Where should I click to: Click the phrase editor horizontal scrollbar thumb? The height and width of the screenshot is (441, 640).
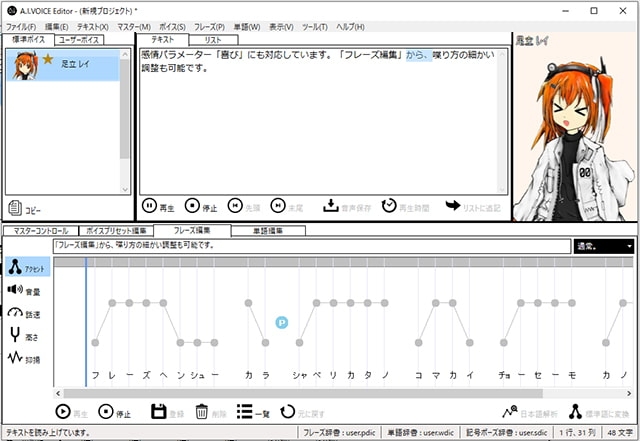coord(303,393)
